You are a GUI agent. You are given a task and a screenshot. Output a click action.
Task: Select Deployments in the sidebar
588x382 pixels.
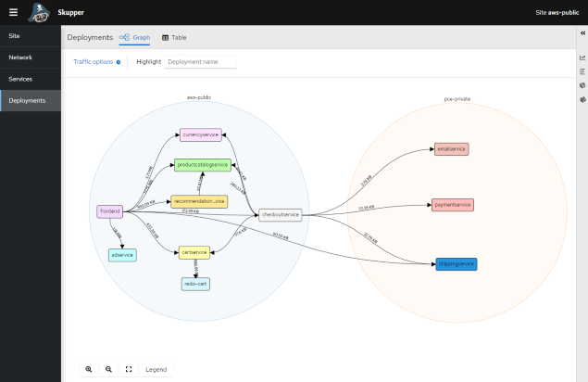click(31, 101)
